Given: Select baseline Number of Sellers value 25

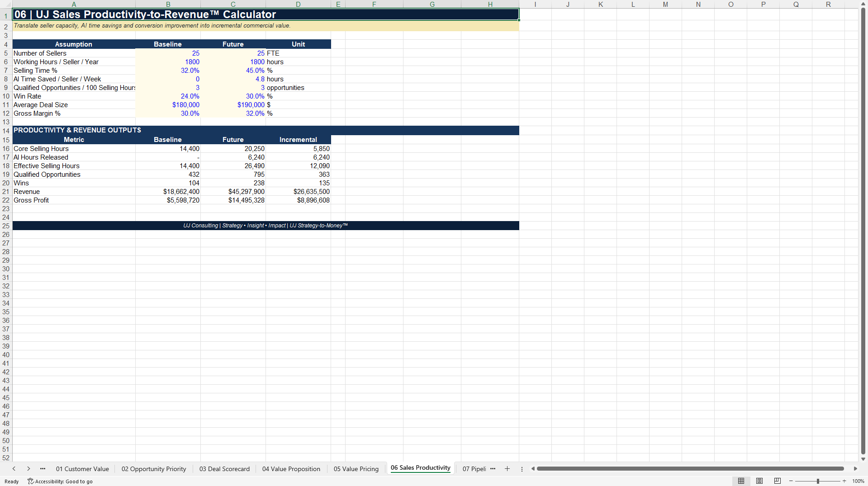Looking at the screenshot, I should [168, 53].
